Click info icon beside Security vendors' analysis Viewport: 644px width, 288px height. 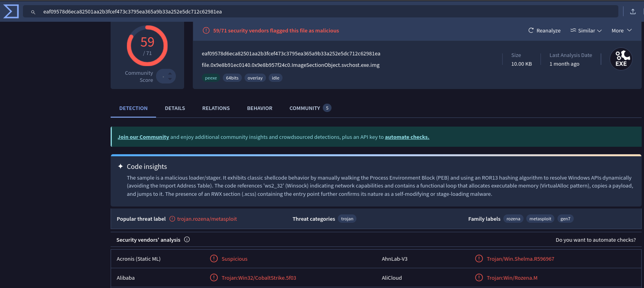187,239
